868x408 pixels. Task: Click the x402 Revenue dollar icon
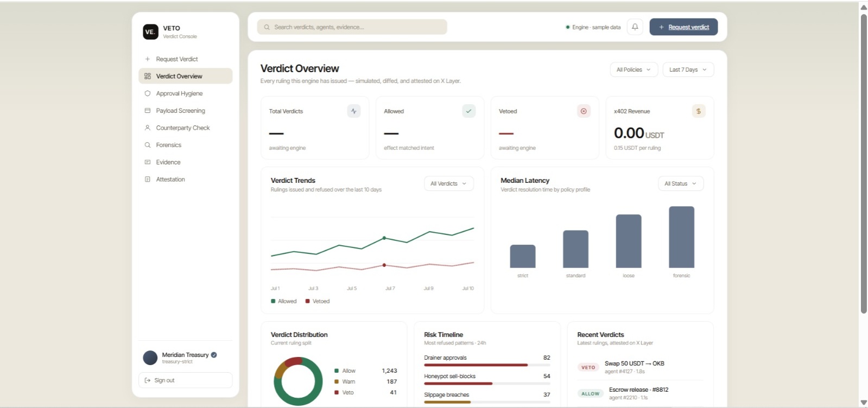click(x=699, y=111)
